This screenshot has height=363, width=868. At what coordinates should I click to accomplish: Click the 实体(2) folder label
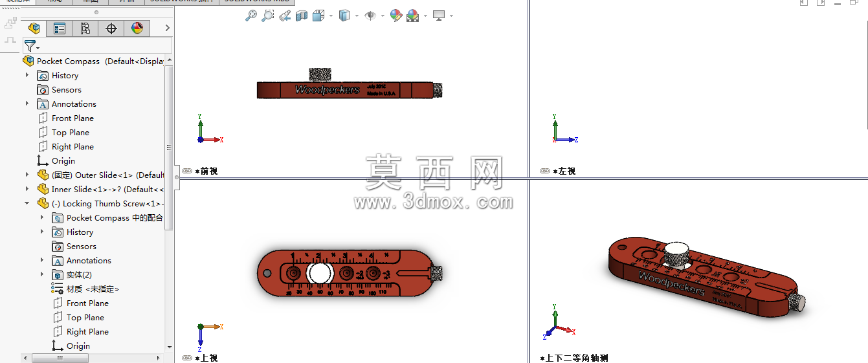(79, 275)
